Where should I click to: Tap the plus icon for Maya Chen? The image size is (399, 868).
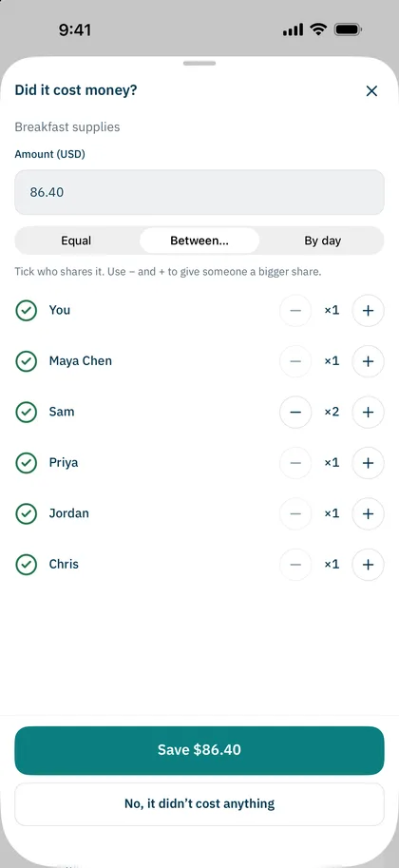tap(368, 361)
